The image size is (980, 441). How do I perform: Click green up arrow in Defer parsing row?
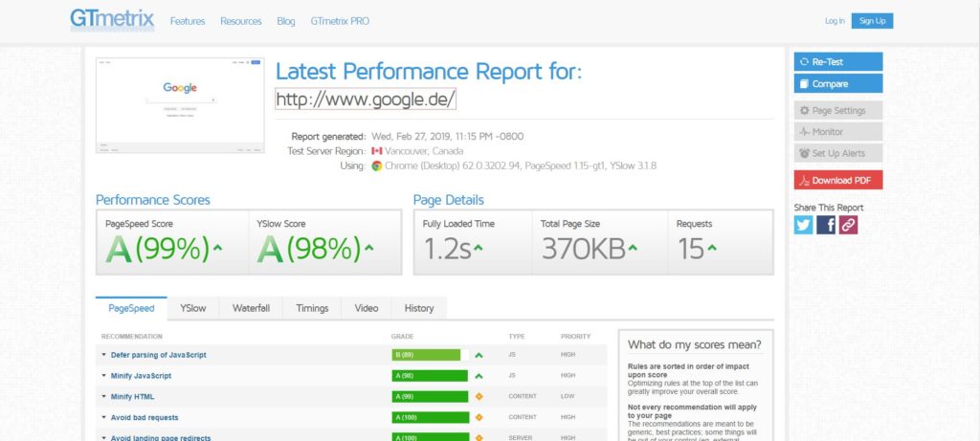pyautogui.click(x=479, y=355)
